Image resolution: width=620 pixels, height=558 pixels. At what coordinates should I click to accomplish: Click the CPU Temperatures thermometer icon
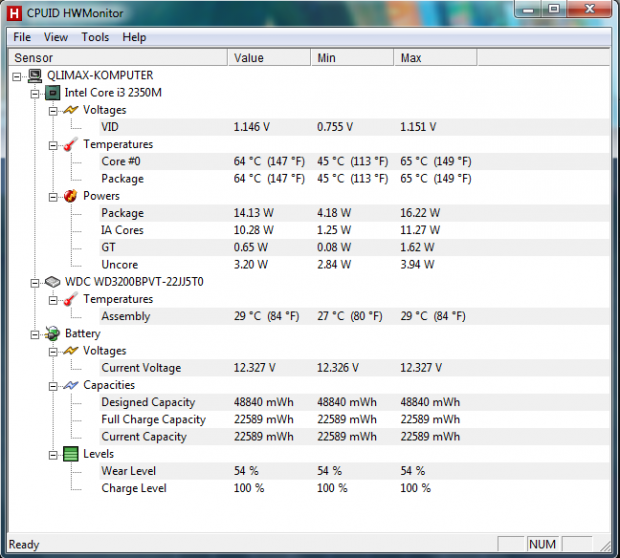(70, 144)
